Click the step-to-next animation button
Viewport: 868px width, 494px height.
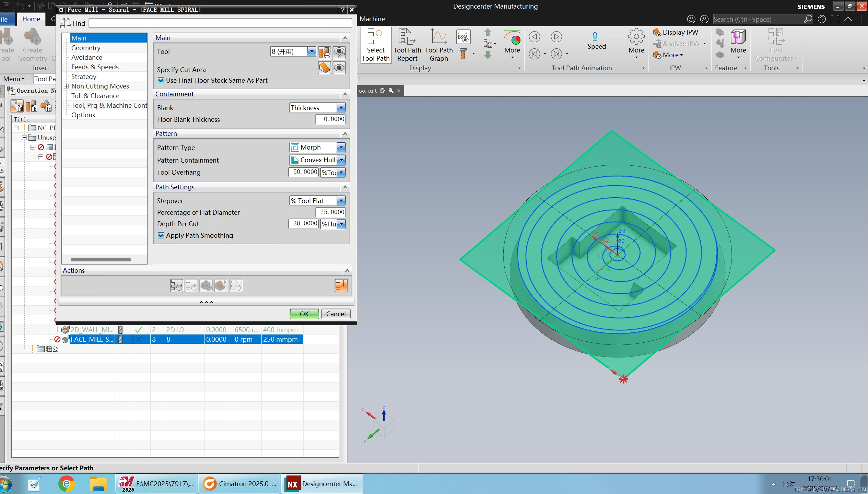pyautogui.click(x=556, y=54)
